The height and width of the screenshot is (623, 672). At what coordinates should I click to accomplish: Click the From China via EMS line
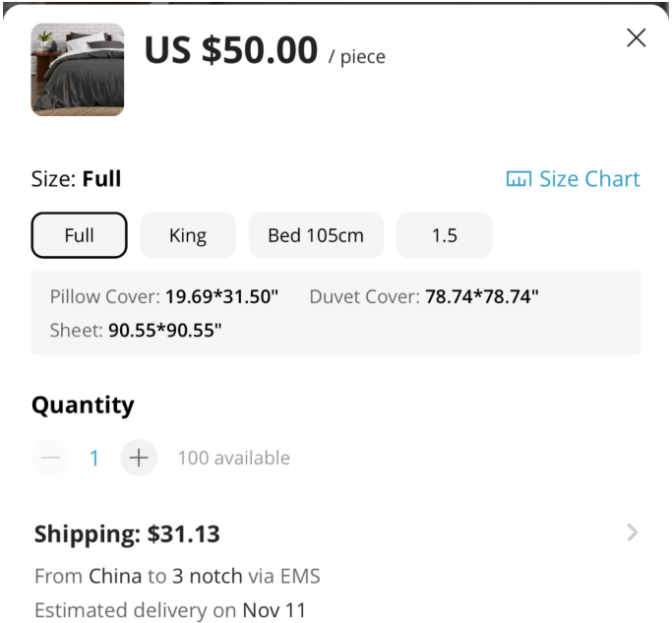coord(177,576)
